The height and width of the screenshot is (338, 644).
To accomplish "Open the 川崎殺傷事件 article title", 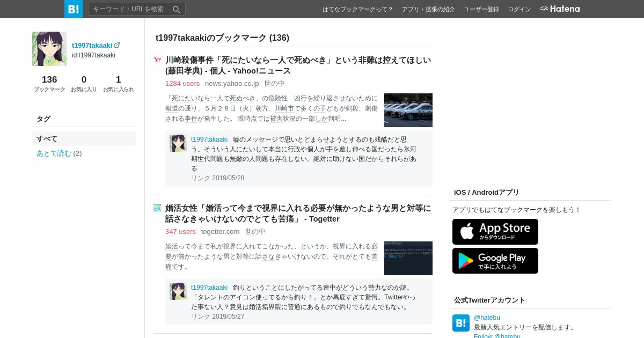I will pos(298,65).
